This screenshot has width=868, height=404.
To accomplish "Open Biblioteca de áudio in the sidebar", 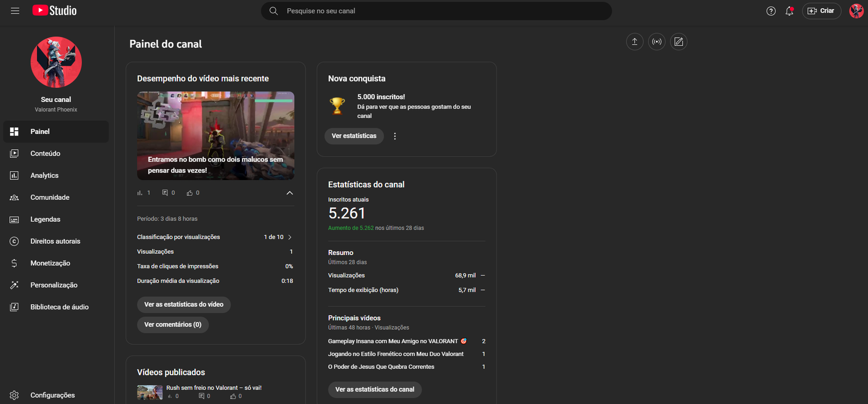I will [56, 307].
